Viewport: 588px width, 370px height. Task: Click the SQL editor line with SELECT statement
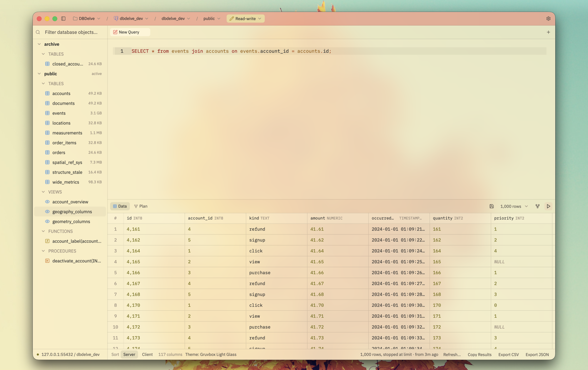(x=329, y=51)
